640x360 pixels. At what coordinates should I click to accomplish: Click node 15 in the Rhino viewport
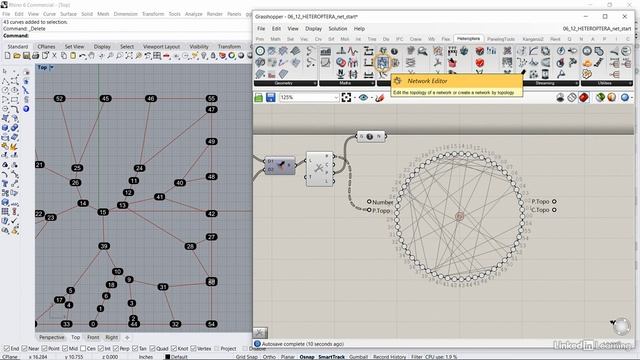point(103,212)
